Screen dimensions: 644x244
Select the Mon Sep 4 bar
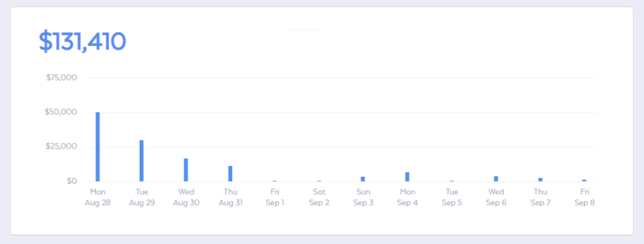click(407, 177)
